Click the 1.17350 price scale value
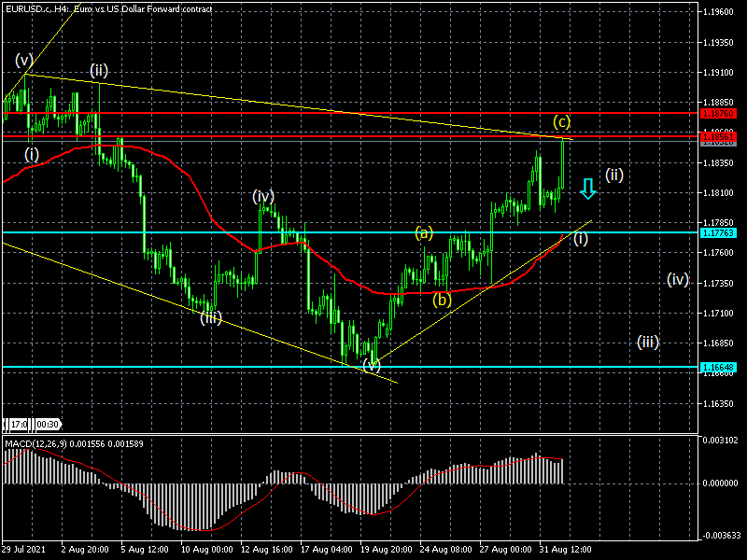This screenshot has height=560, width=747. tap(718, 284)
